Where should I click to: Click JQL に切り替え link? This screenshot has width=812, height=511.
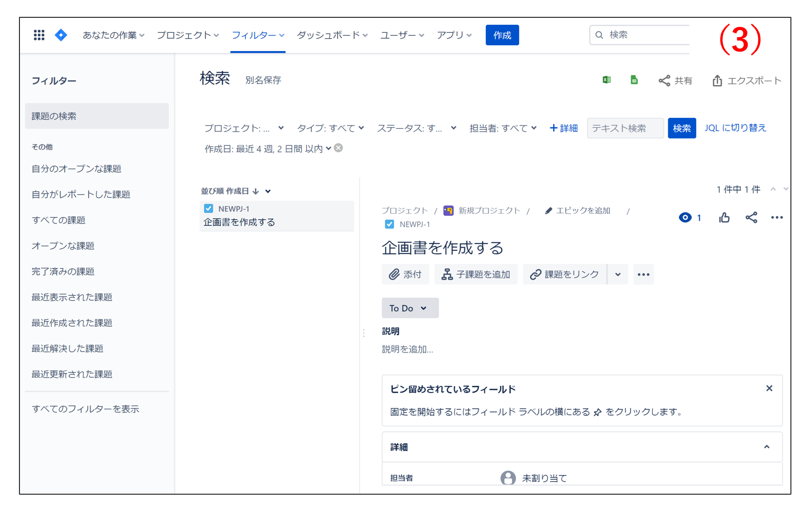click(735, 128)
